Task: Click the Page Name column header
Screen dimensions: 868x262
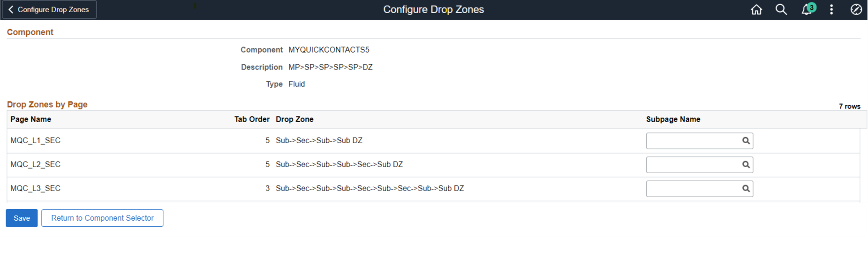Action: (31, 119)
